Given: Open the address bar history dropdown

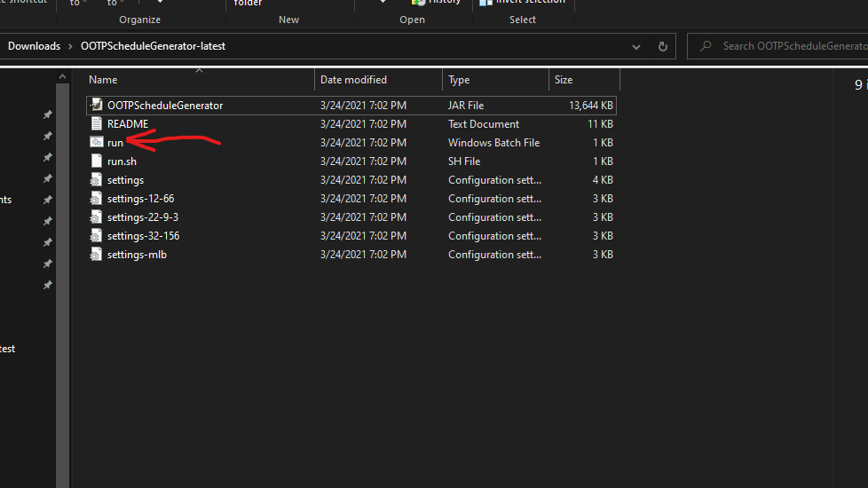Looking at the screenshot, I should [636, 46].
